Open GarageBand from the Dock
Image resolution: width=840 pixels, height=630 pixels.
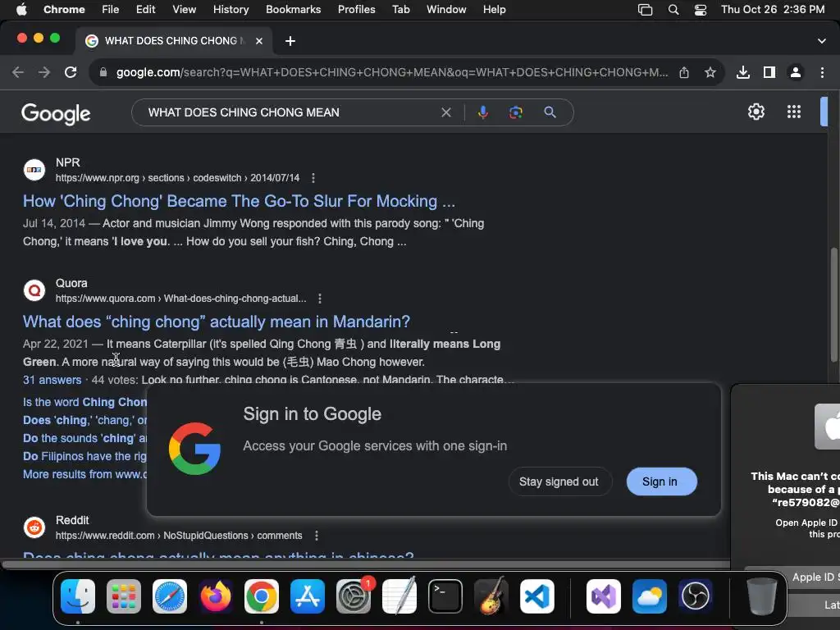pyautogui.click(x=491, y=596)
